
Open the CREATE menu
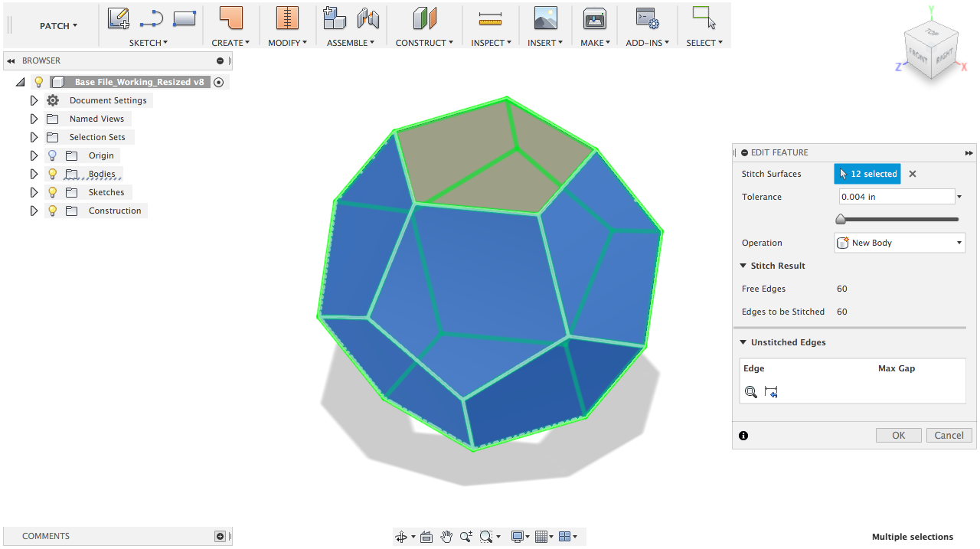[230, 43]
